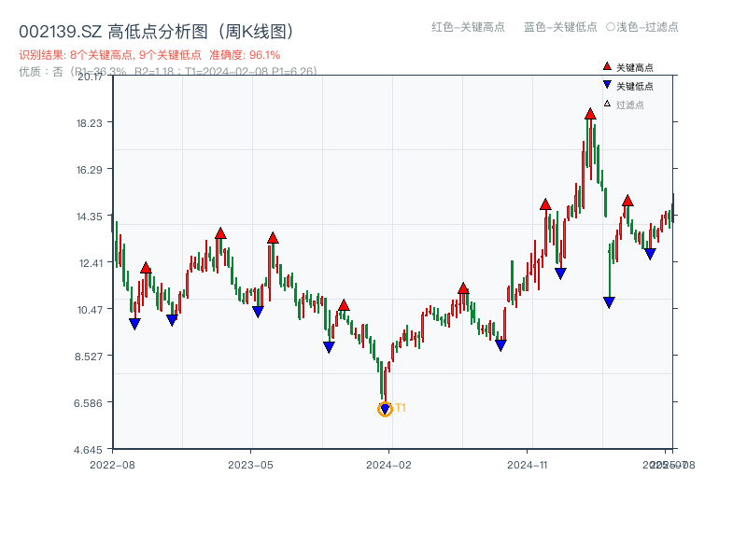Click the 红色-关键高点 header legend text
The height and width of the screenshot is (560, 747).
coord(468,27)
